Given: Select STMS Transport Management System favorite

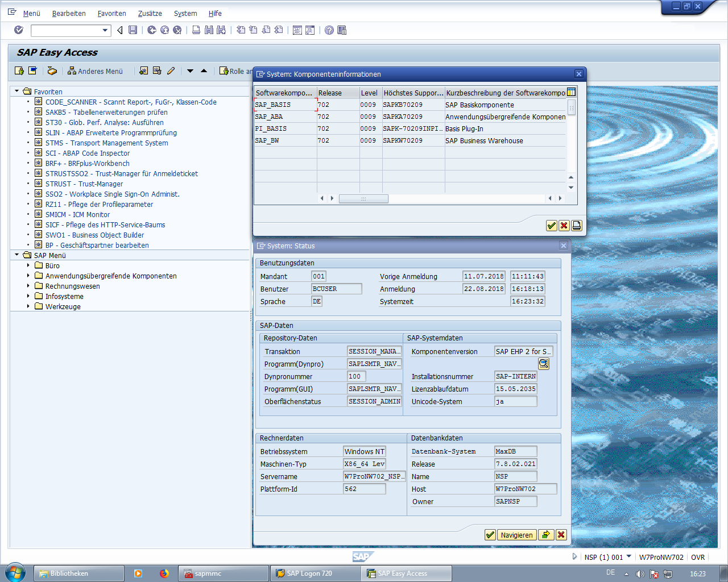Looking at the screenshot, I should (106, 143).
